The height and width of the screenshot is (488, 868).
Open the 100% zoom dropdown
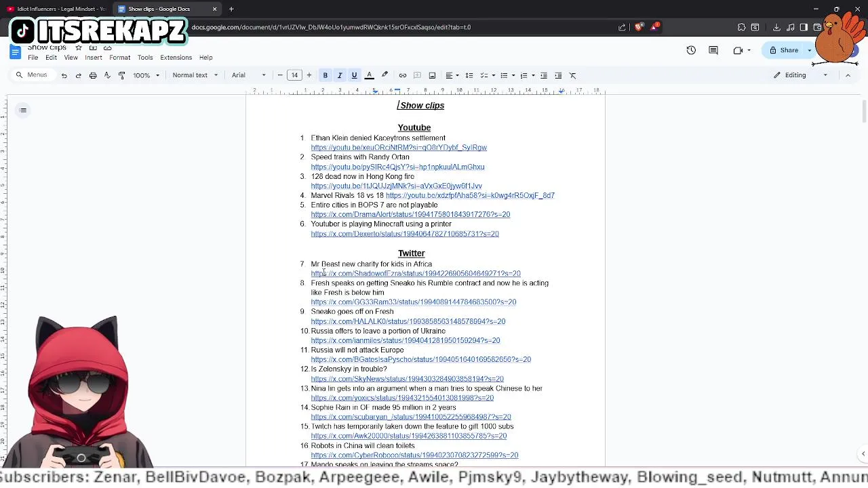(146, 75)
